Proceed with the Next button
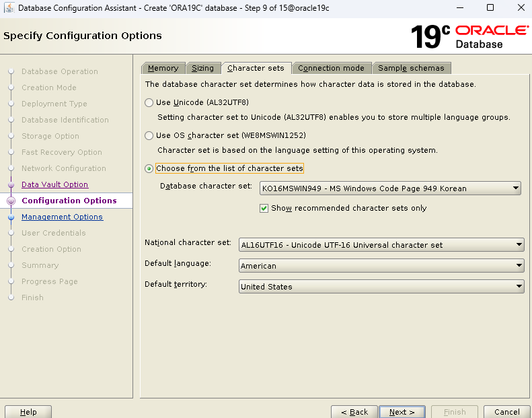The height and width of the screenshot is (418, 532). pyautogui.click(x=402, y=412)
